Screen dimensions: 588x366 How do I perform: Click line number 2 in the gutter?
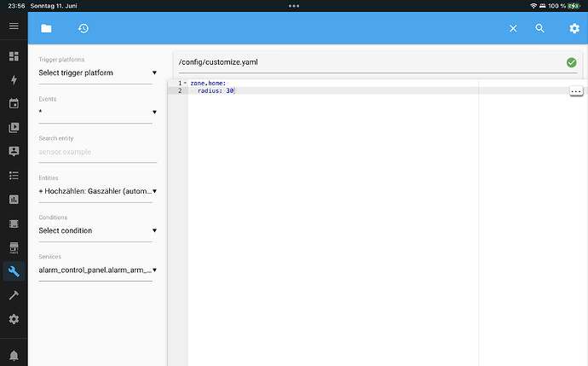click(x=180, y=90)
